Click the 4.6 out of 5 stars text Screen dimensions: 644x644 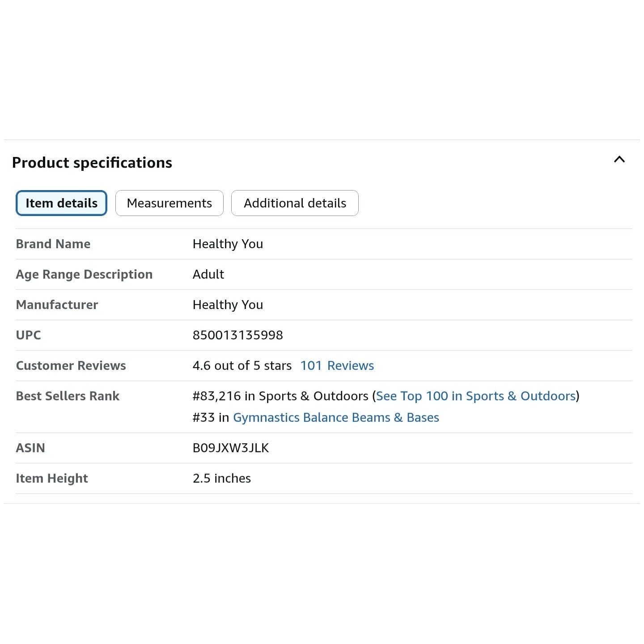[242, 365]
